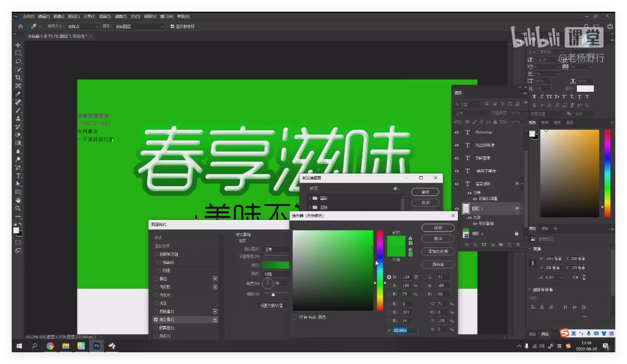Enable the 描边 (Stroke) style checkbox
Image resolution: width=627 pixels, height=364 pixels.
click(156, 279)
